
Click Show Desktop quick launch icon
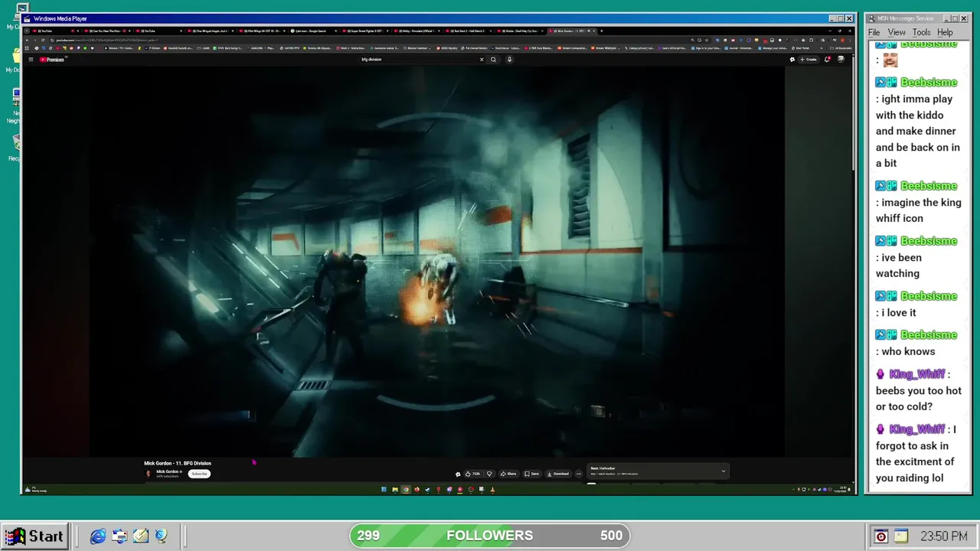140,536
